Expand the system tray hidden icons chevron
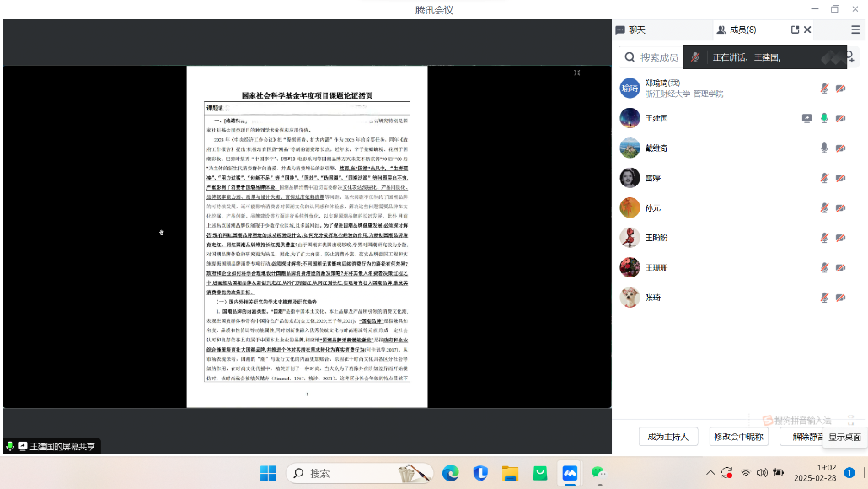 pyautogui.click(x=710, y=473)
